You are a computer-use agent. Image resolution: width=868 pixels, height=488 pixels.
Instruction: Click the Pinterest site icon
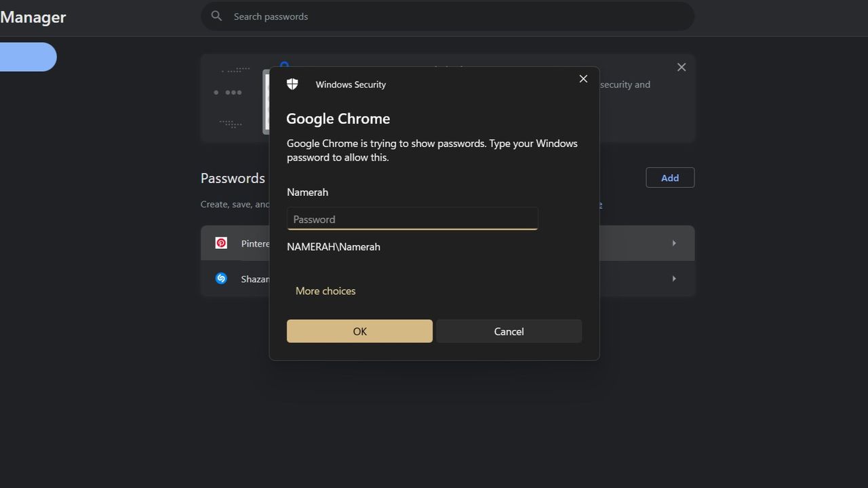[221, 243]
